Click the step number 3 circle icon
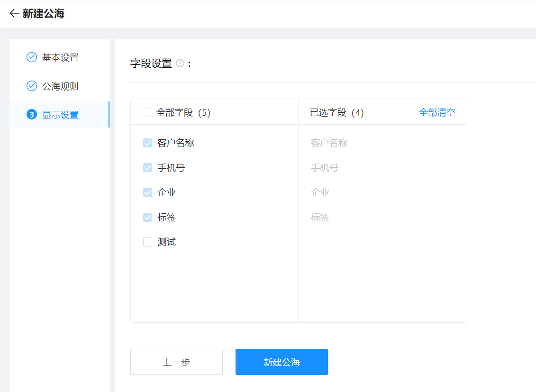536x392 pixels. pyautogui.click(x=32, y=115)
